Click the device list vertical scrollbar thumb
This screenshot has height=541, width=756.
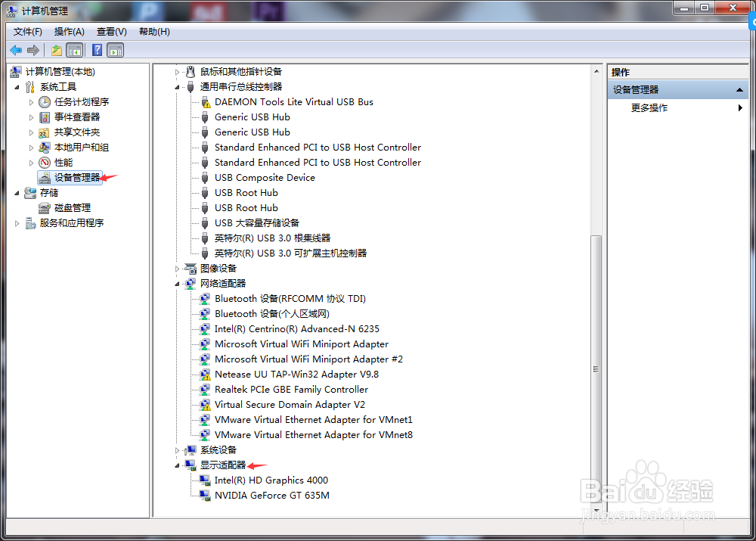(596, 369)
